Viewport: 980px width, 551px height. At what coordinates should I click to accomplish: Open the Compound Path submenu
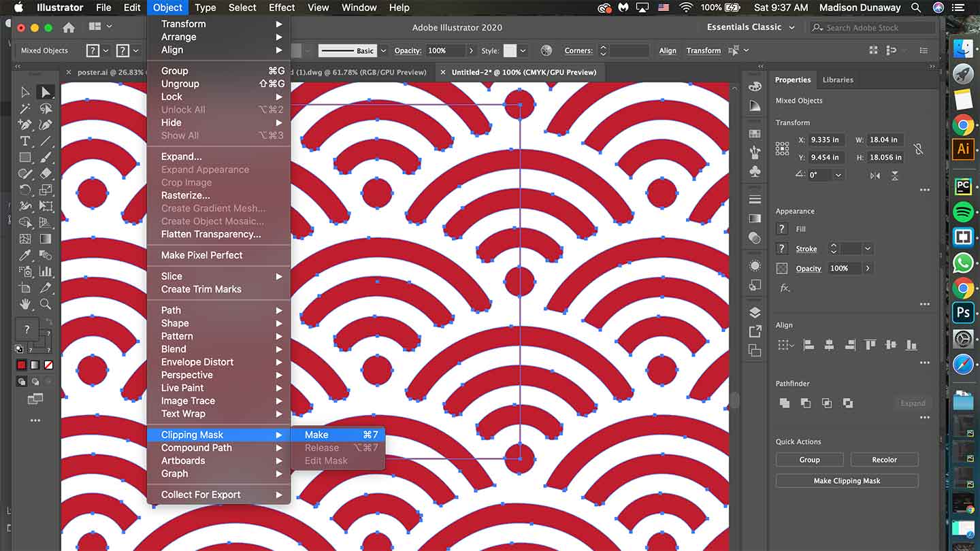click(x=219, y=448)
